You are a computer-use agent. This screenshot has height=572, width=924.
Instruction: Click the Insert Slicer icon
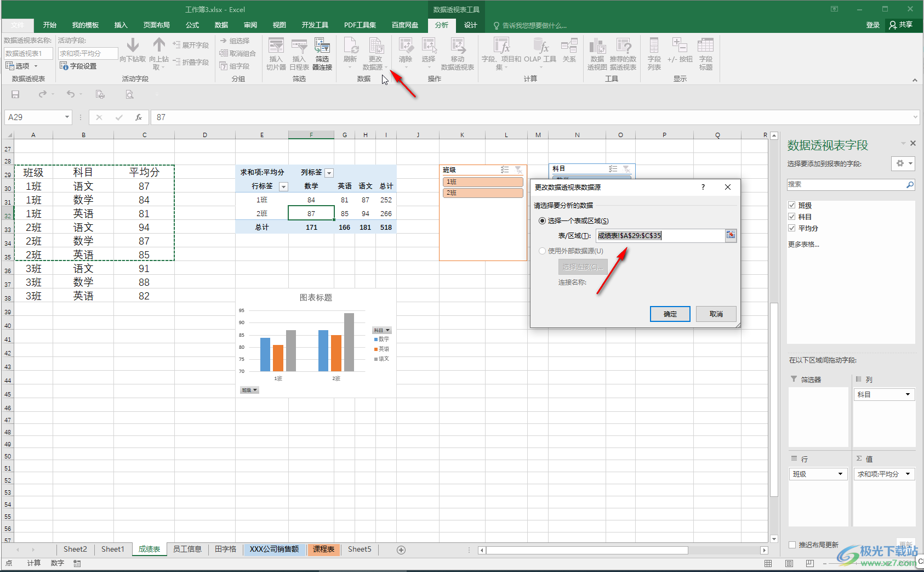point(276,46)
